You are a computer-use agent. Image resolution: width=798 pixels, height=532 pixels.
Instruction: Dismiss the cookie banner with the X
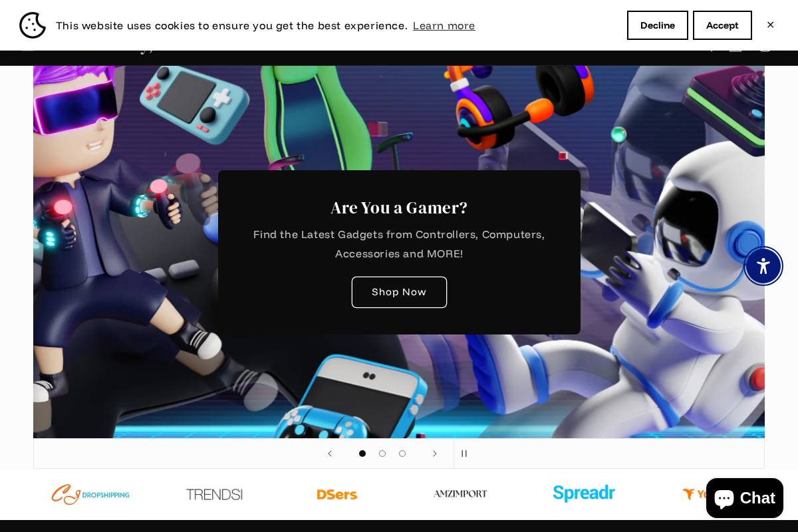click(x=770, y=25)
